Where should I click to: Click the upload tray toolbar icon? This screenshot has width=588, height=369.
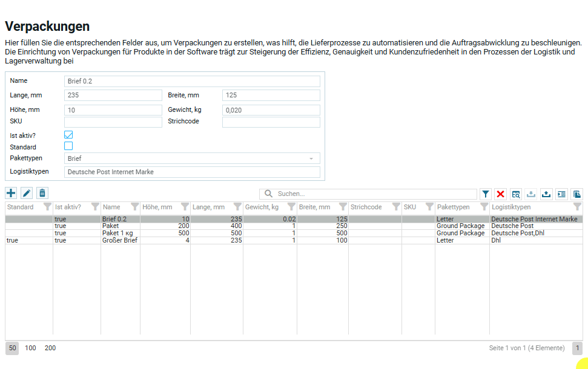point(546,194)
